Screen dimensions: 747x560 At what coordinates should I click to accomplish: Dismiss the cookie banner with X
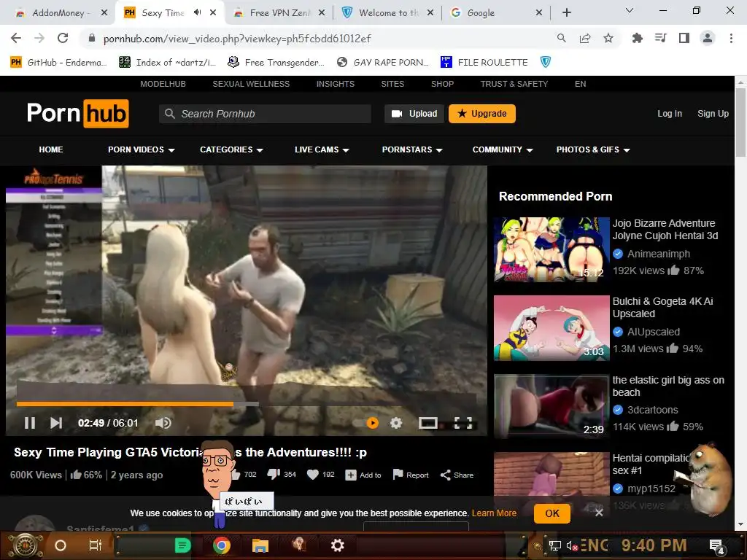click(599, 513)
